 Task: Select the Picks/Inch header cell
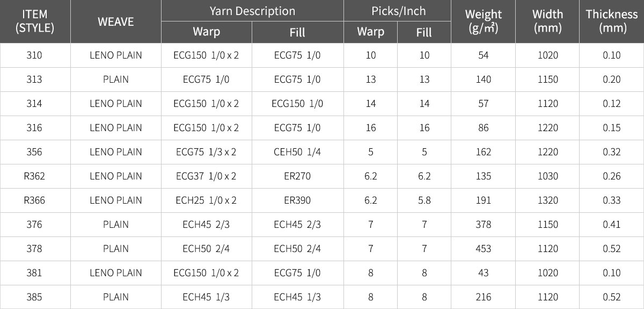coord(398,11)
